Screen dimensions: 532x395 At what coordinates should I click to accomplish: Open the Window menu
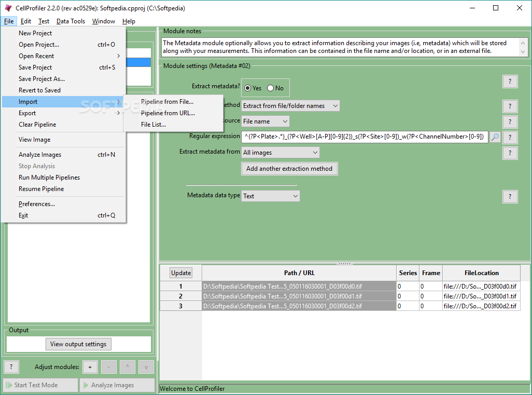(104, 21)
